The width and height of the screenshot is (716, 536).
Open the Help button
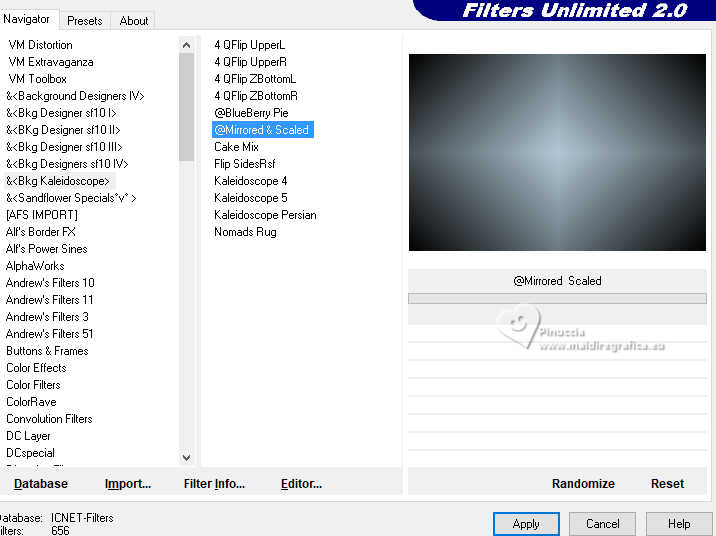679,524
